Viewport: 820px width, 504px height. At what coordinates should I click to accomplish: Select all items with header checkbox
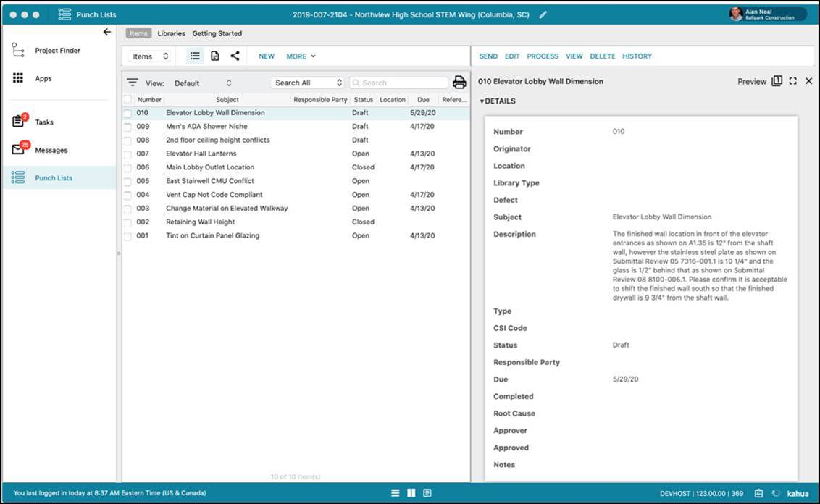[x=127, y=99]
